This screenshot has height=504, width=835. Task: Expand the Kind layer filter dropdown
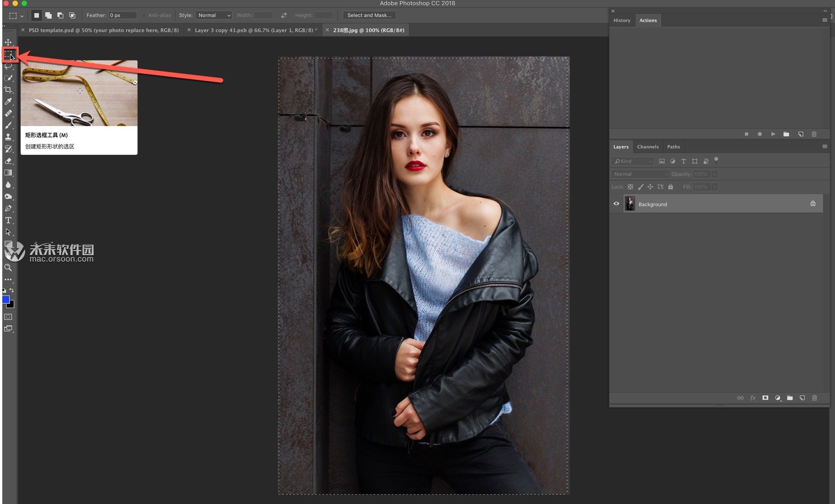(633, 161)
